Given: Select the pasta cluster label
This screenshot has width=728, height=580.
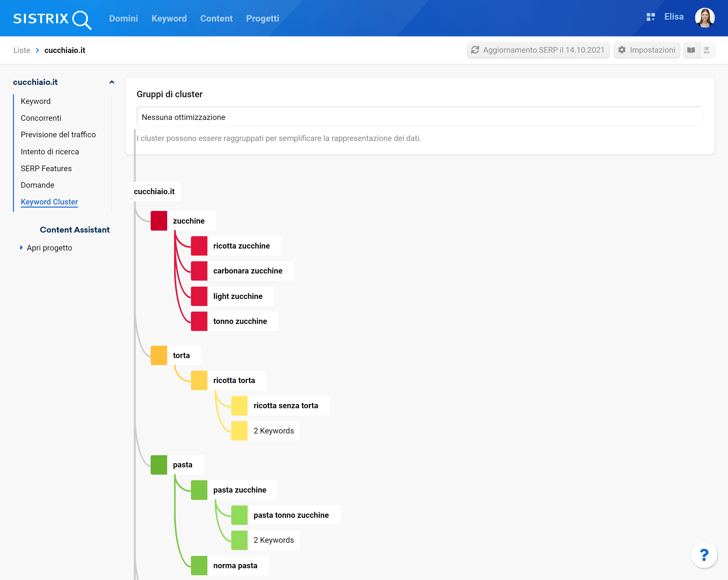Looking at the screenshot, I should (183, 465).
